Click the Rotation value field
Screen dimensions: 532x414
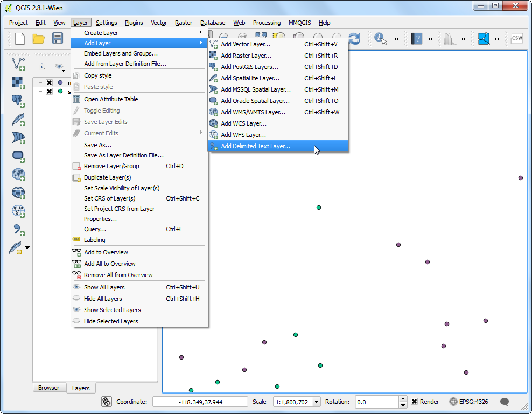(x=376, y=402)
